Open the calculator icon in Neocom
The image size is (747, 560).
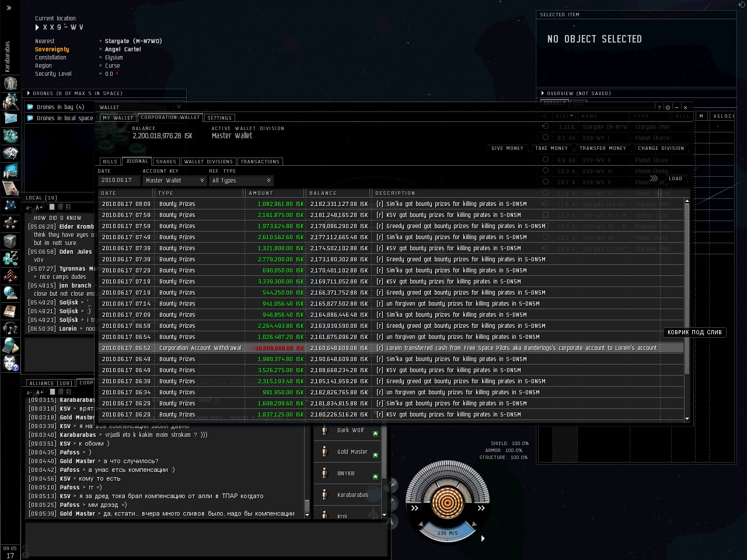(x=11, y=345)
